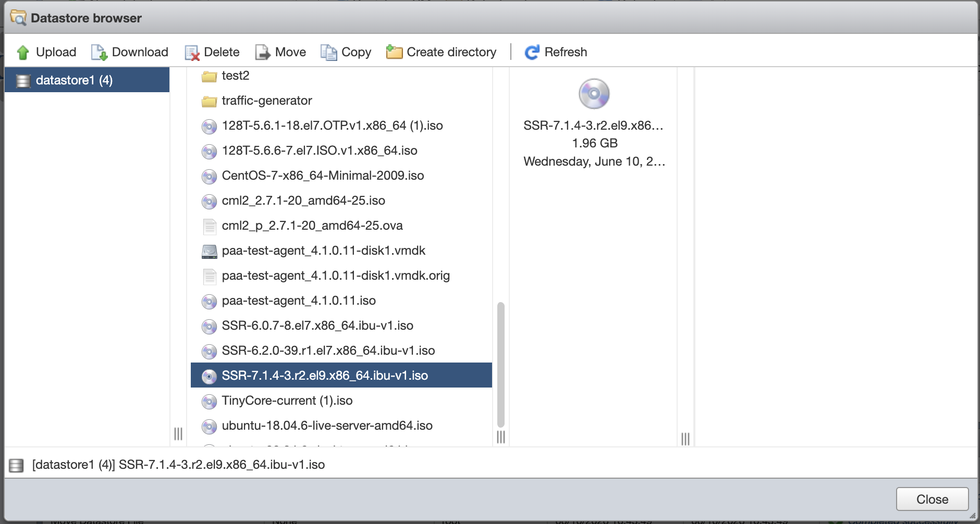Click disc icon beside CentOS-7 Minimal iso
Screen dimensions: 980x524
click(x=209, y=176)
